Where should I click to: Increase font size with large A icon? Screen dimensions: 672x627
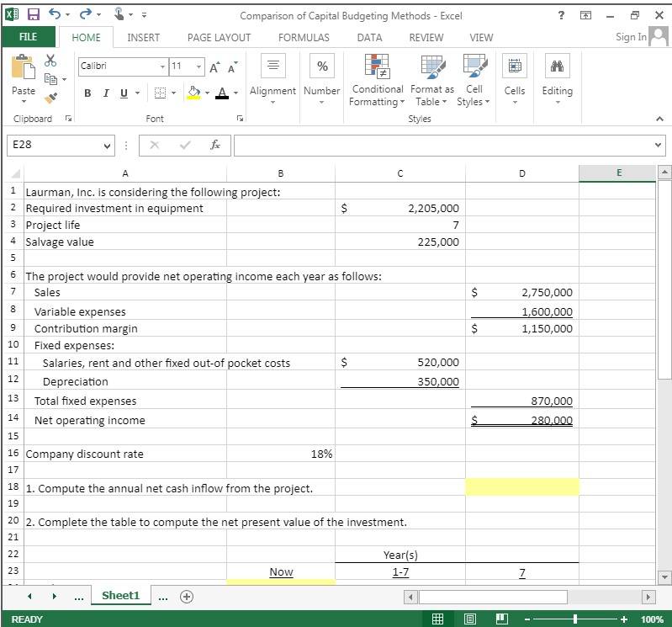[214, 66]
